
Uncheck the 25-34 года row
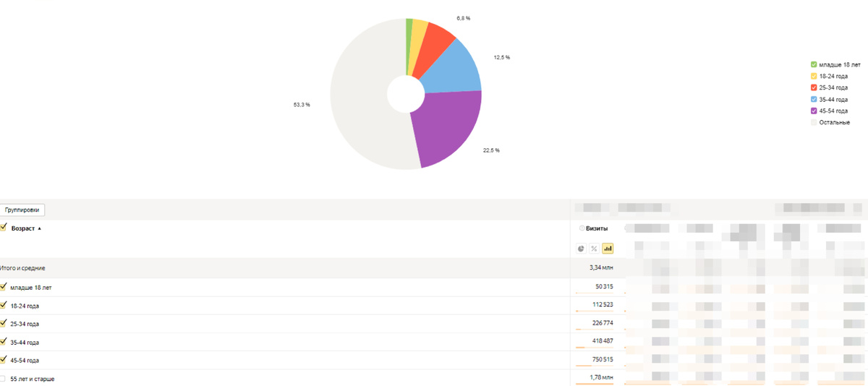(4, 323)
